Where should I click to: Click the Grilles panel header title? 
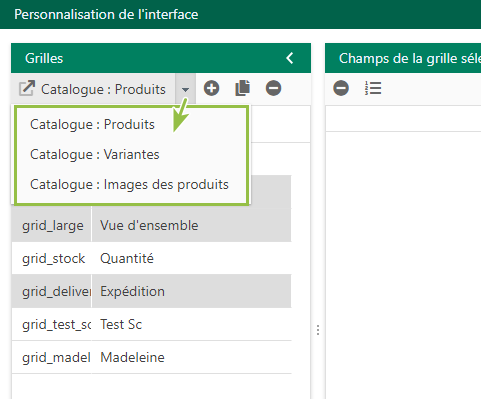44,58
